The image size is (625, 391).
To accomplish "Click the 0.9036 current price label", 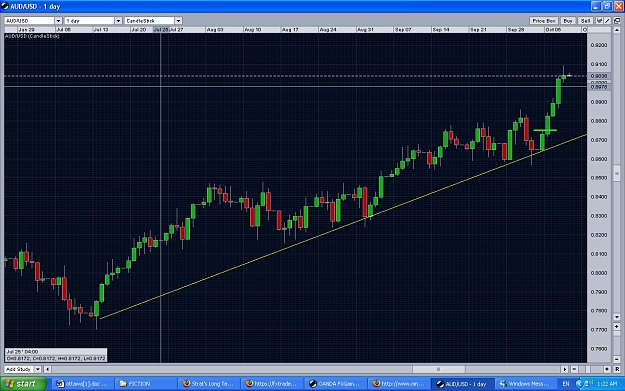I will pyautogui.click(x=599, y=76).
